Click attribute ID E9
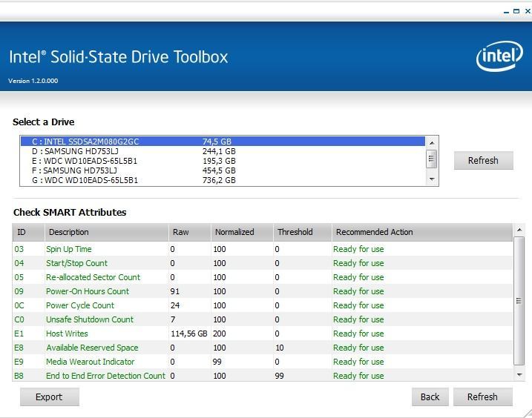Image resolution: width=532 pixels, height=418 pixels. click(19, 362)
